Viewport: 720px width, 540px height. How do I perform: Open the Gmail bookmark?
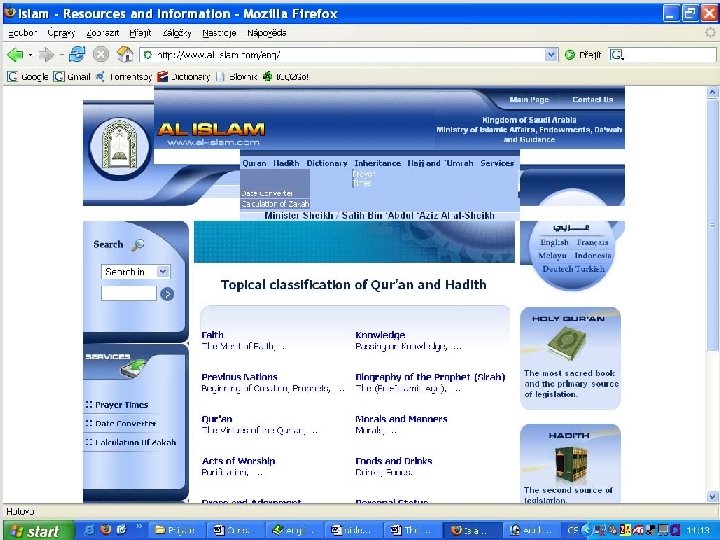point(72,77)
